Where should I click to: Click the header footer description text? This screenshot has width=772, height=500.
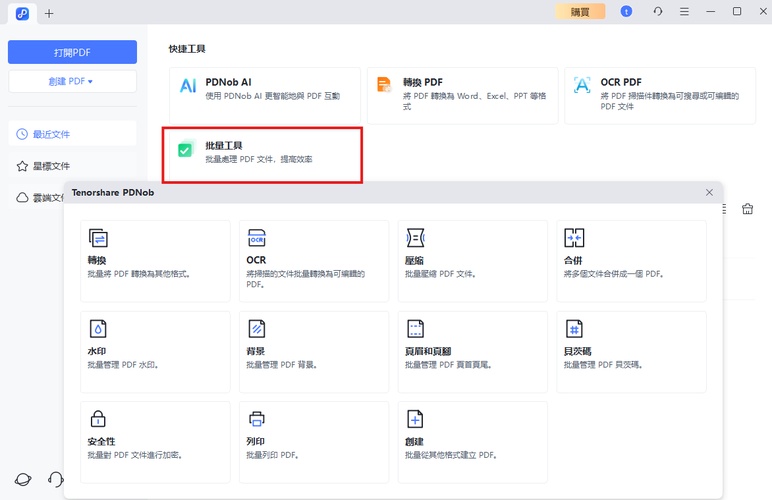448,365
